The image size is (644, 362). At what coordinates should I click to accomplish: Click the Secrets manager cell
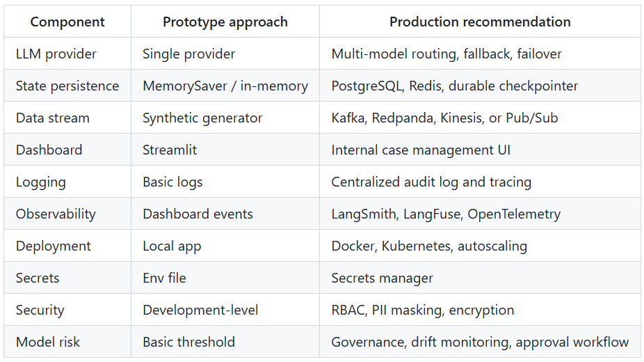click(480, 278)
